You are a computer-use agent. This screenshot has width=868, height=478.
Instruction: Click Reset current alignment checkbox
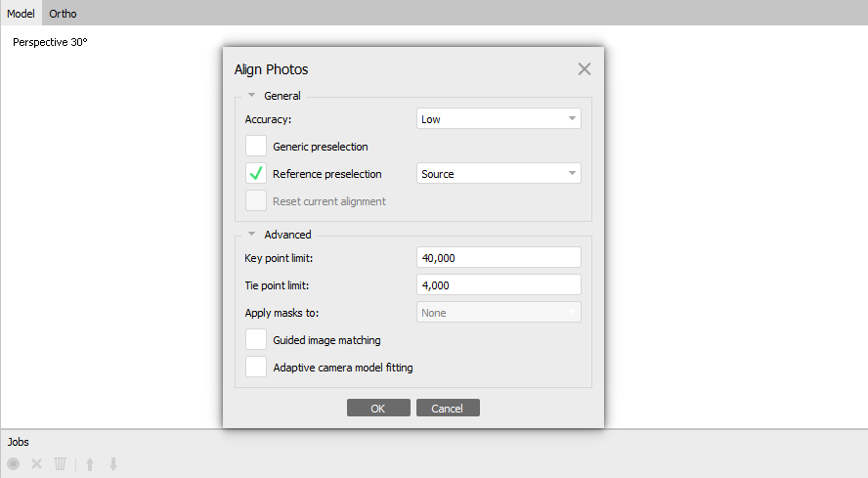(256, 201)
